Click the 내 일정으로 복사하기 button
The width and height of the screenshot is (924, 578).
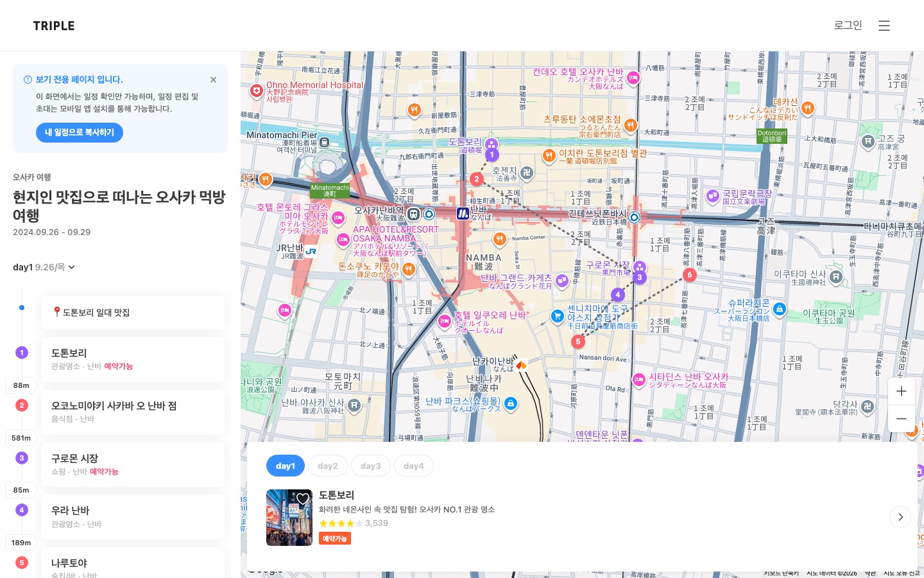point(80,132)
